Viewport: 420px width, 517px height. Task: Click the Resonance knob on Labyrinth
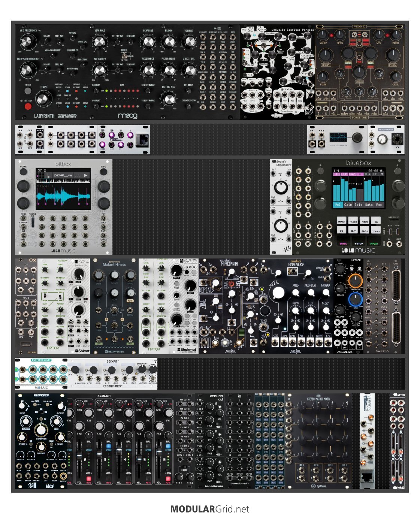click(x=148, y=70)
